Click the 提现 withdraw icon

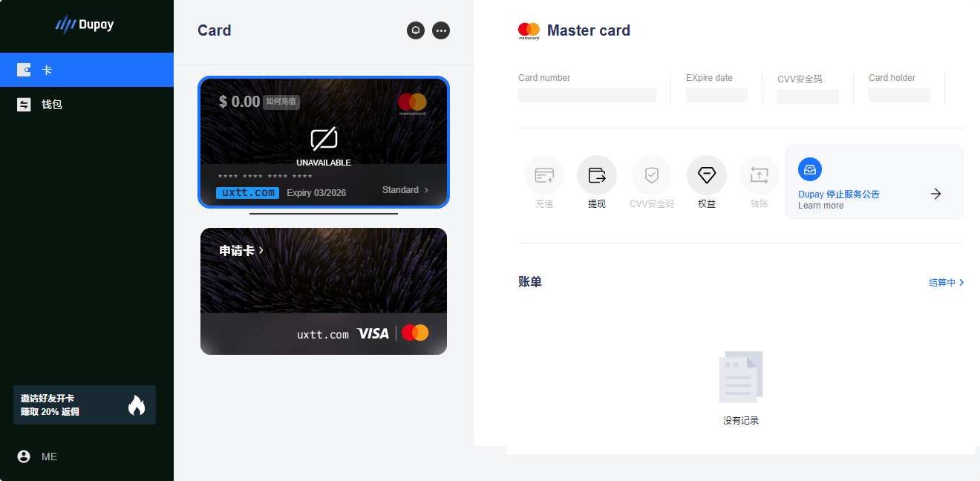(597, 175)
